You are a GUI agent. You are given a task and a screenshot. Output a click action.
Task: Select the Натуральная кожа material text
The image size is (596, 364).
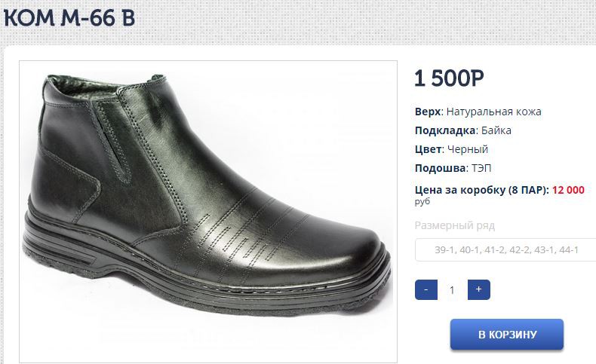click(493, 112)
